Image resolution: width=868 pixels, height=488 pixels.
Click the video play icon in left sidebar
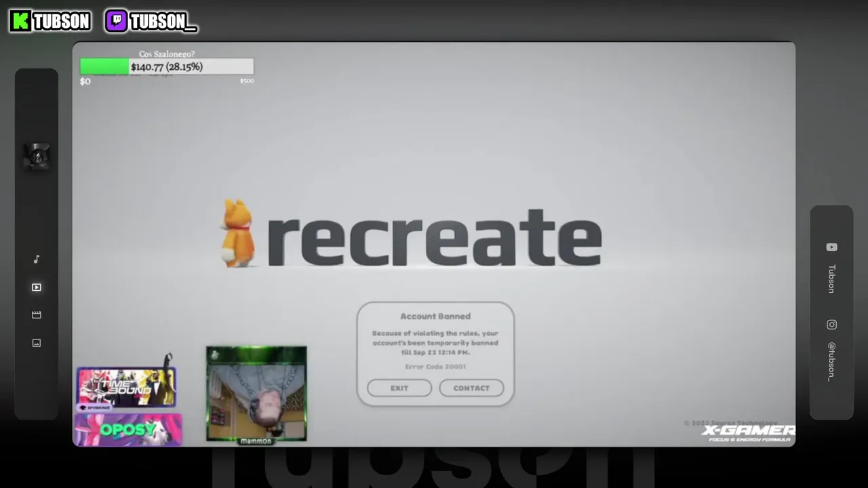[x=37, y=287]
